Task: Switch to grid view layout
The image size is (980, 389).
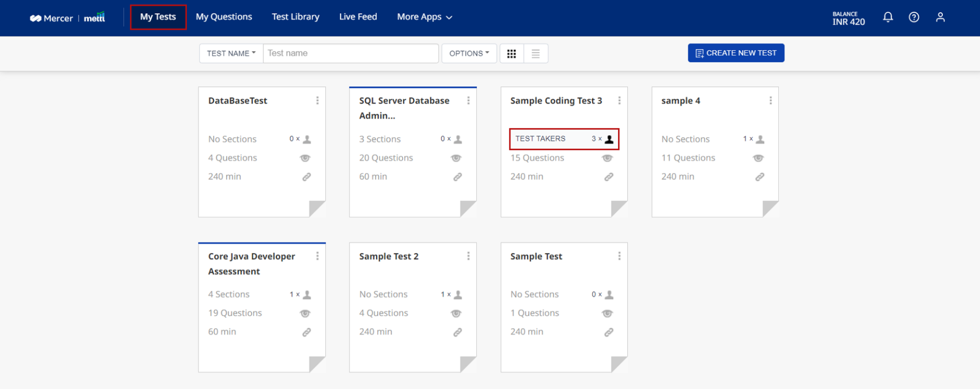Action: (x=511, y=54)
